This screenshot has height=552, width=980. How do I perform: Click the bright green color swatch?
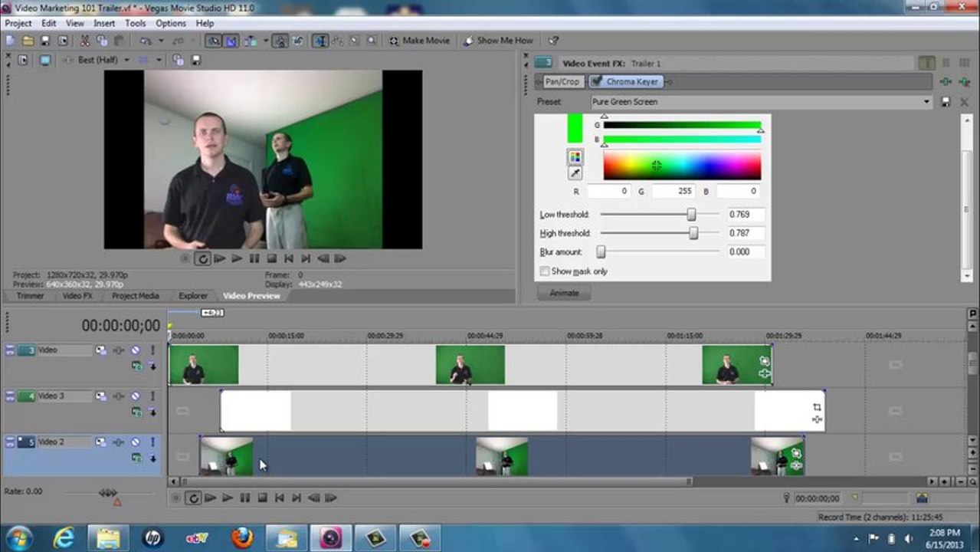pos(575,128)
